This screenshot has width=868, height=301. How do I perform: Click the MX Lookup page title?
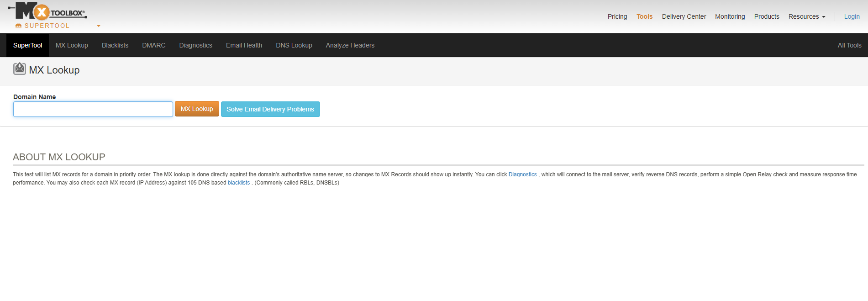54,70
